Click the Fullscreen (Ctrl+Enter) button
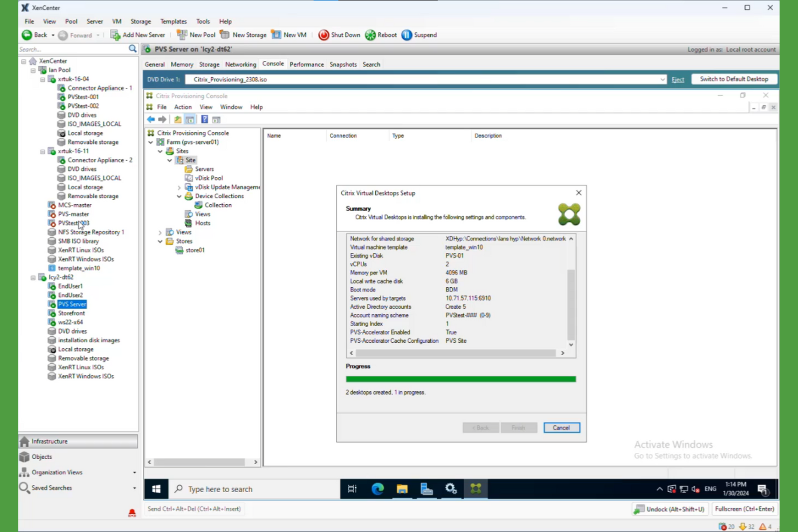This screenshot has height=532, width=798. pos(744,509)
